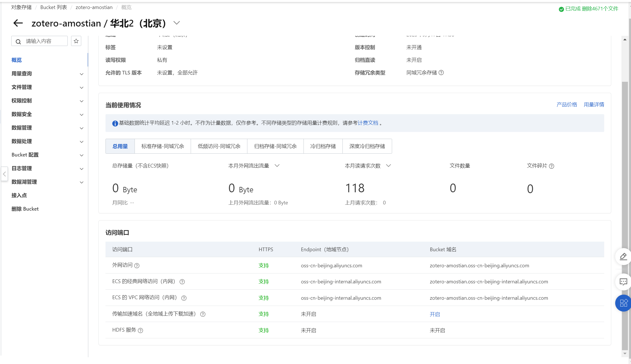Open the floating chat feedback button
The height and width of the screenshot is (364, 631).
pyautogui.click(x=623, y=282)
